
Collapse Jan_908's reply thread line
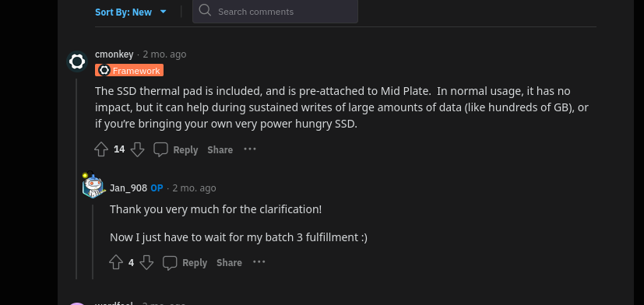[93, 242]
